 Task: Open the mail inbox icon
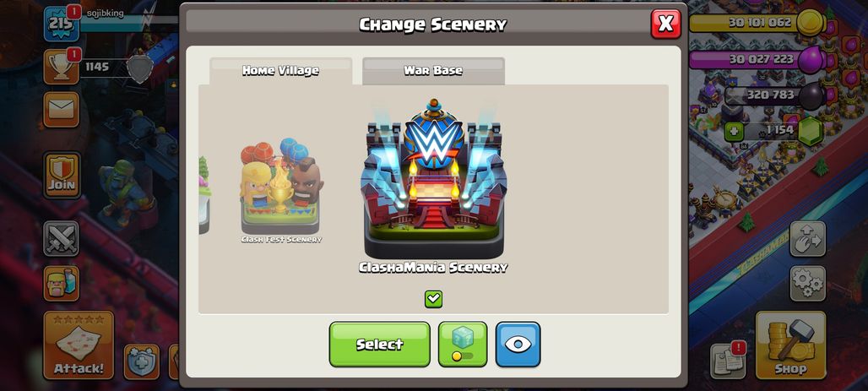[x=62, y=109]
